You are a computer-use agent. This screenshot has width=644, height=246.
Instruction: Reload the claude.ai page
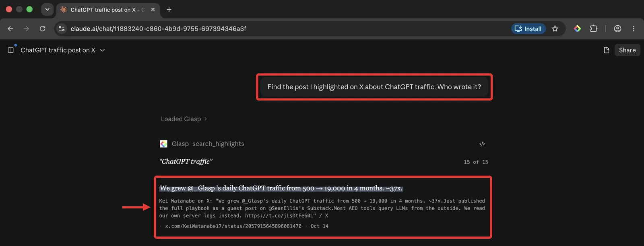[x=42, y=29]
